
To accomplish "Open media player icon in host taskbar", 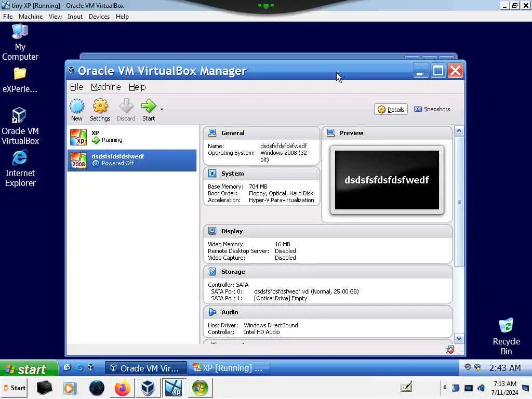I will [70, 388].
